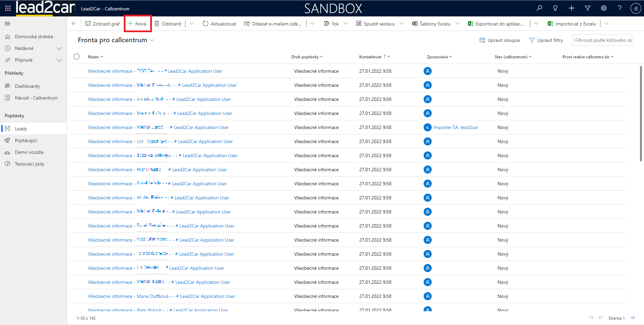
Task: Click the advanced find funnel icon
Action: [x=588, y=8]
